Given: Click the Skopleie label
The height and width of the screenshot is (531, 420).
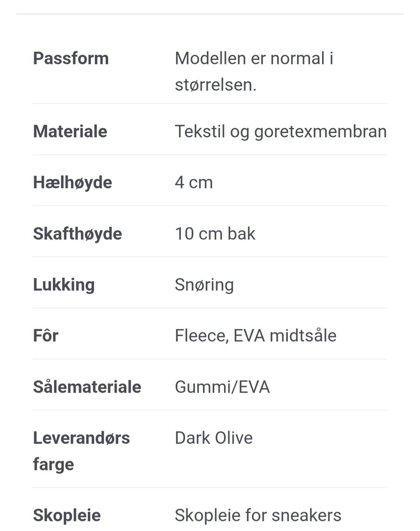Looking at the screenshot, I should pos(67,515).
